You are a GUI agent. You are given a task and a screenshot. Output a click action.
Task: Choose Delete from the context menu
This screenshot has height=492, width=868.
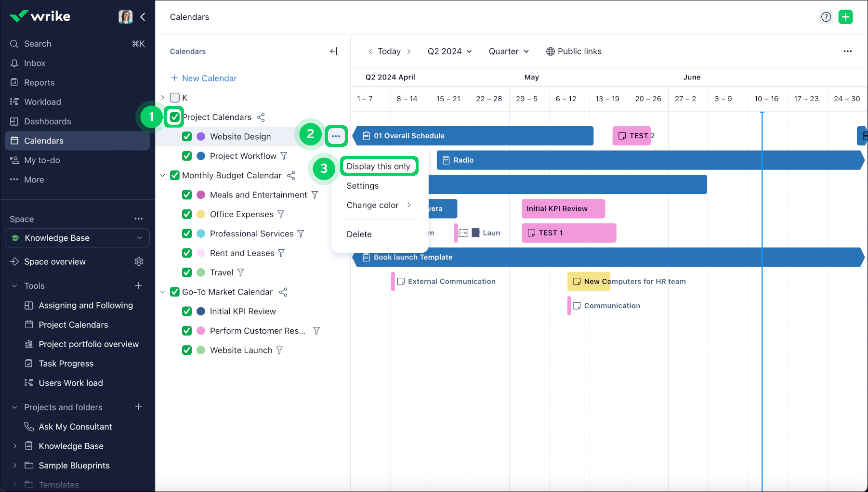tap(359, 234)
